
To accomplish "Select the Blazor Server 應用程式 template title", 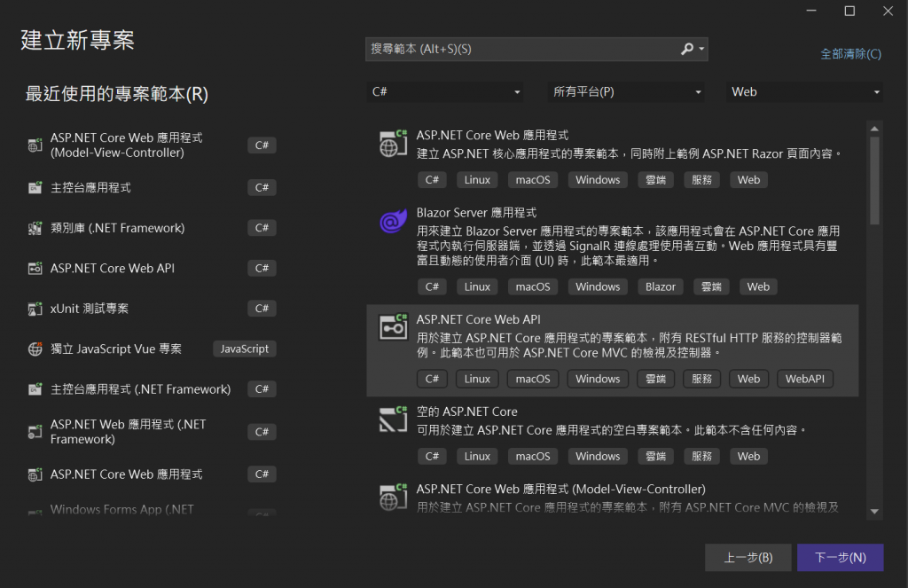I will tap(476, 213).
